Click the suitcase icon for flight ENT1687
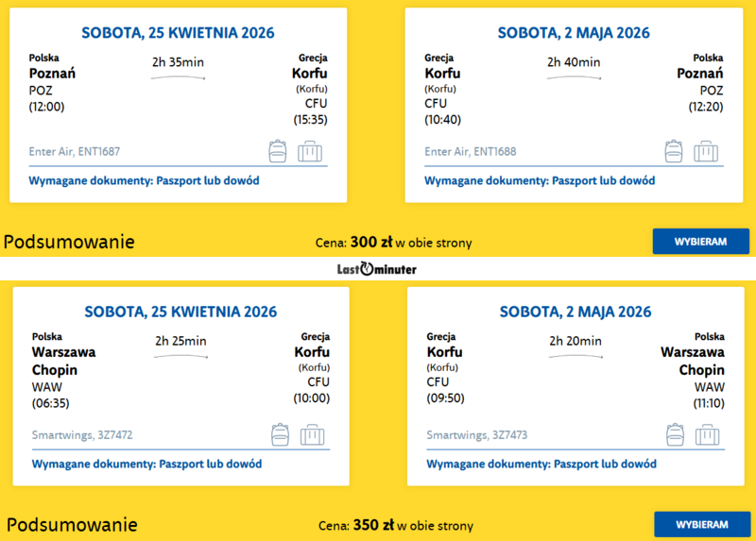 310,151
